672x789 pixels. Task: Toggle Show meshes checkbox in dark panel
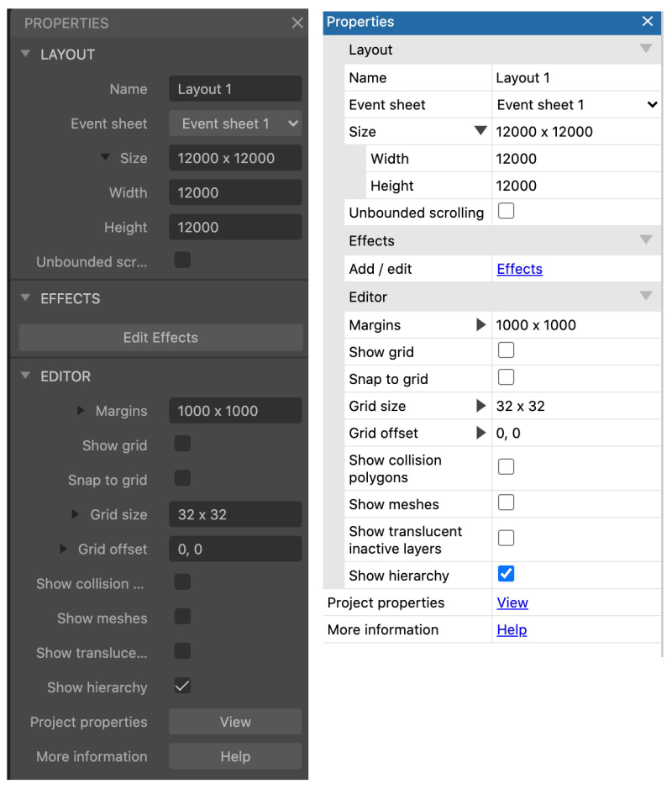[182, 617]
